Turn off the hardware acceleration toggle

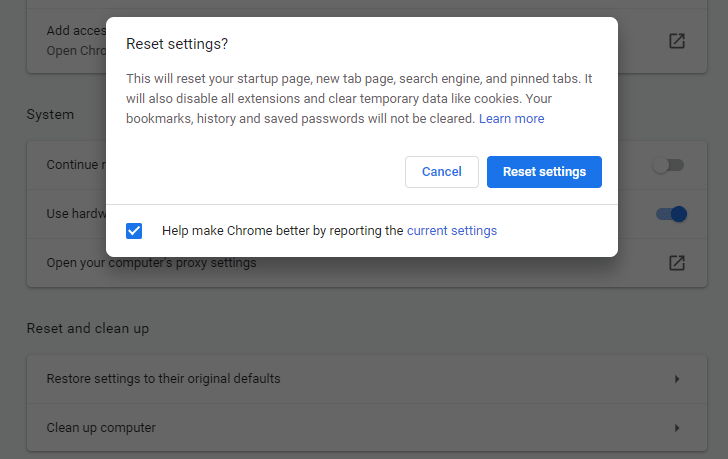[671, 214]
